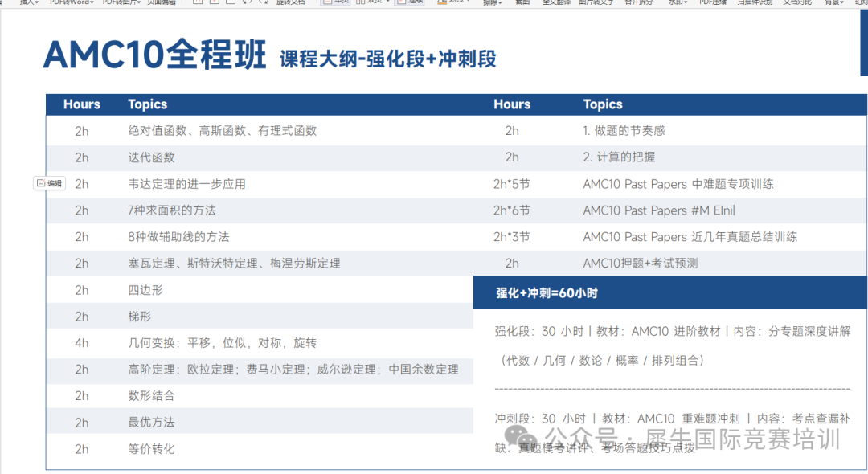Screen dimensions: 868x474
Task: Select the AMC10全程班 title text
Action: click(x=155, y=55)
